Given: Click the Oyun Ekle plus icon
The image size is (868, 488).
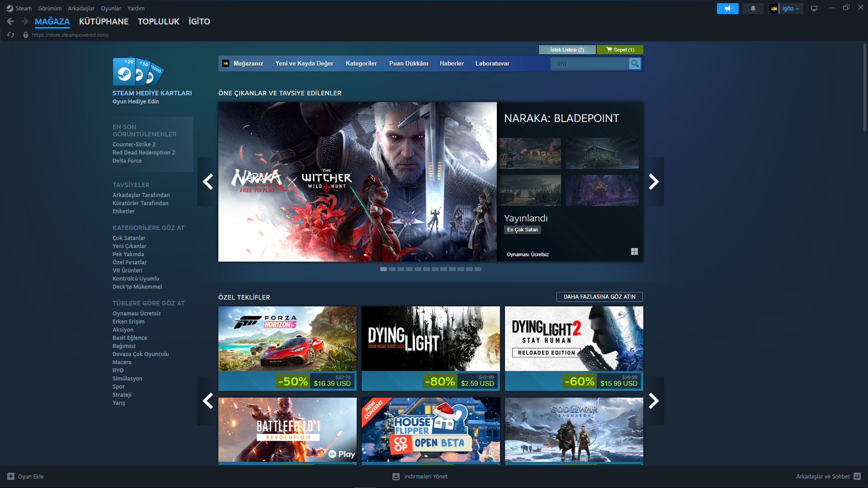Looking at the screenshot, I should click(x=11, y=476).
